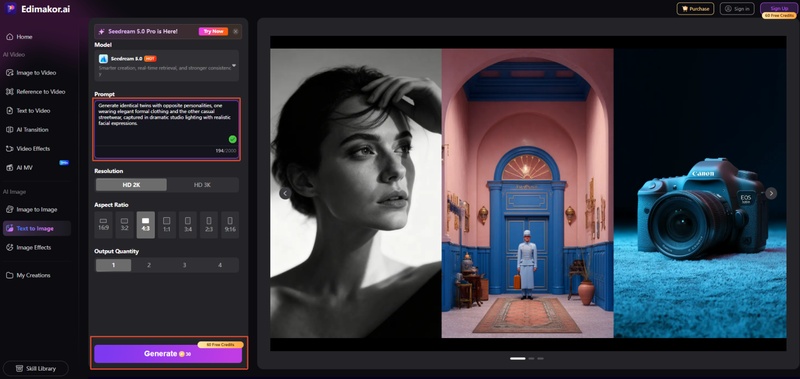
Task: Click the purple Generate button
Action: (x=168, y=353)
